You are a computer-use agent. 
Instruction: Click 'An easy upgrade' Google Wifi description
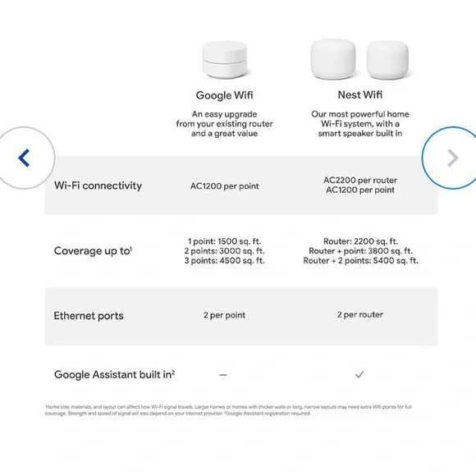224,124
